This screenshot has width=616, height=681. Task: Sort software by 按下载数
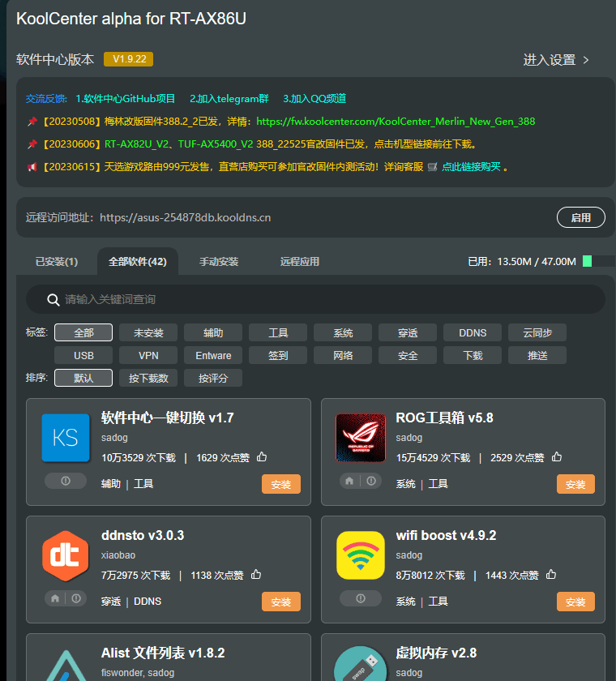pos(148,378)
